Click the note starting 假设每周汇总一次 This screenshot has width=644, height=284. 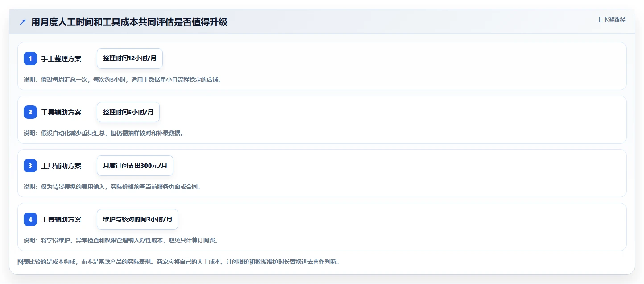122,79
